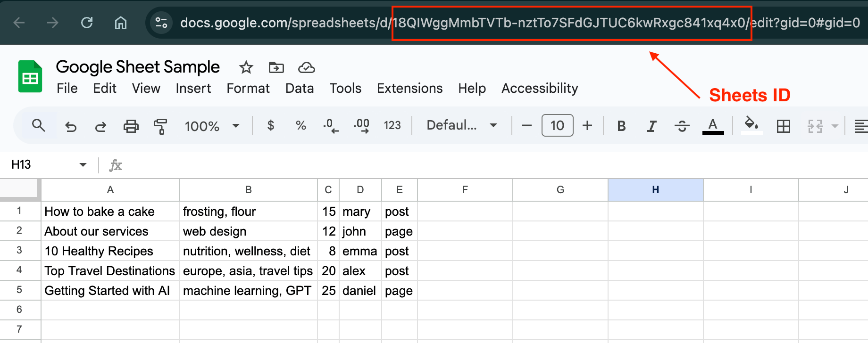Select column B header
The height and width of the screenshot is (343, 868).
click(x=248, y=189)
